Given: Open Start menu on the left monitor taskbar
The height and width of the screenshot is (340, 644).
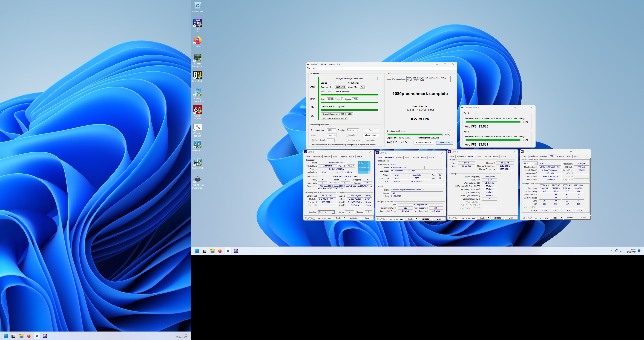Looking at the screenshot, I should (6, 336).
